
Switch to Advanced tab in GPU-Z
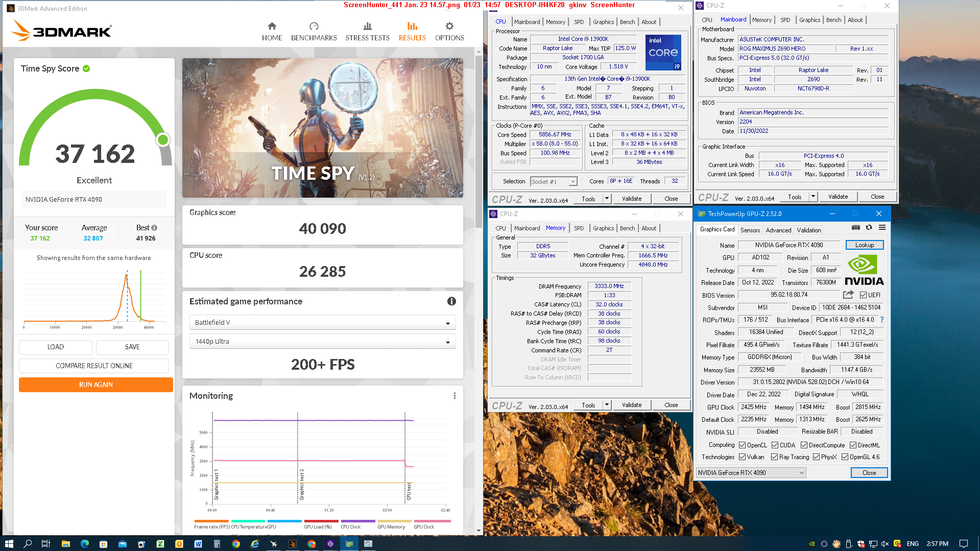[x=778, y=230]
